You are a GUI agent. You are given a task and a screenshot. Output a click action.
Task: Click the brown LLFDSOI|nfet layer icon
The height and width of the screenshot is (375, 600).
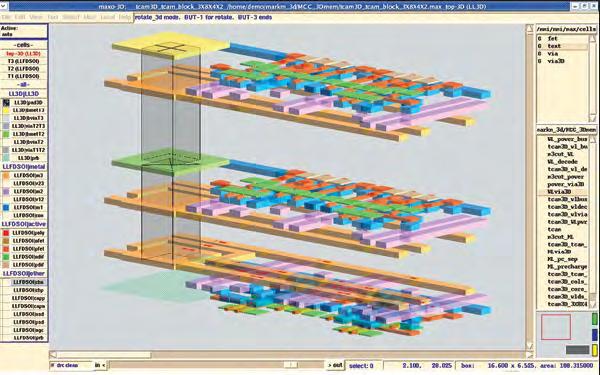[x=6, y=241]
